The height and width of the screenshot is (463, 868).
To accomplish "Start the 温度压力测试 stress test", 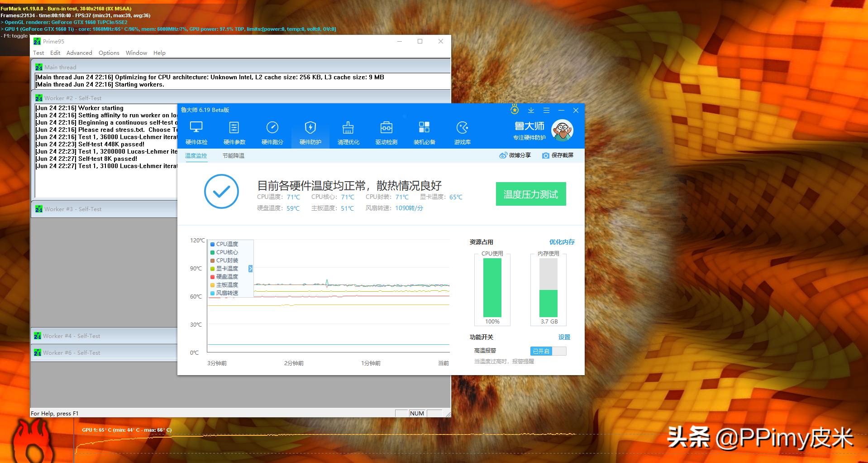I will point(530,193).
